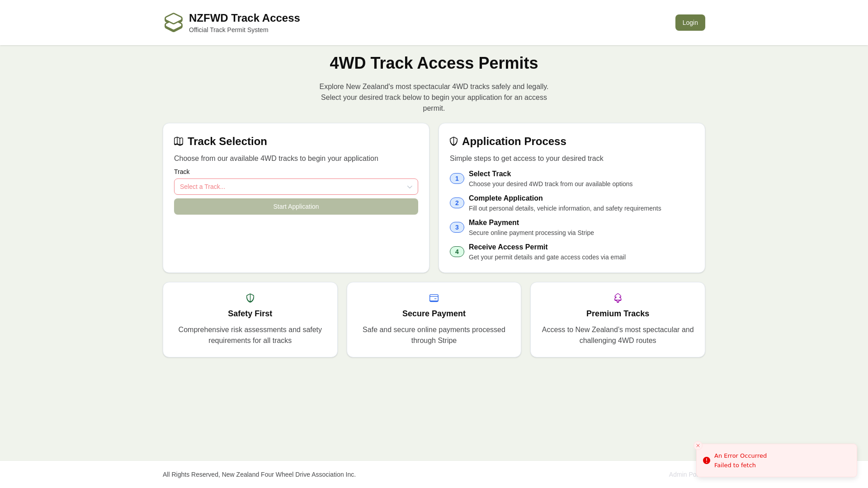
Task: Click the Login button
Action: point(690,23)
